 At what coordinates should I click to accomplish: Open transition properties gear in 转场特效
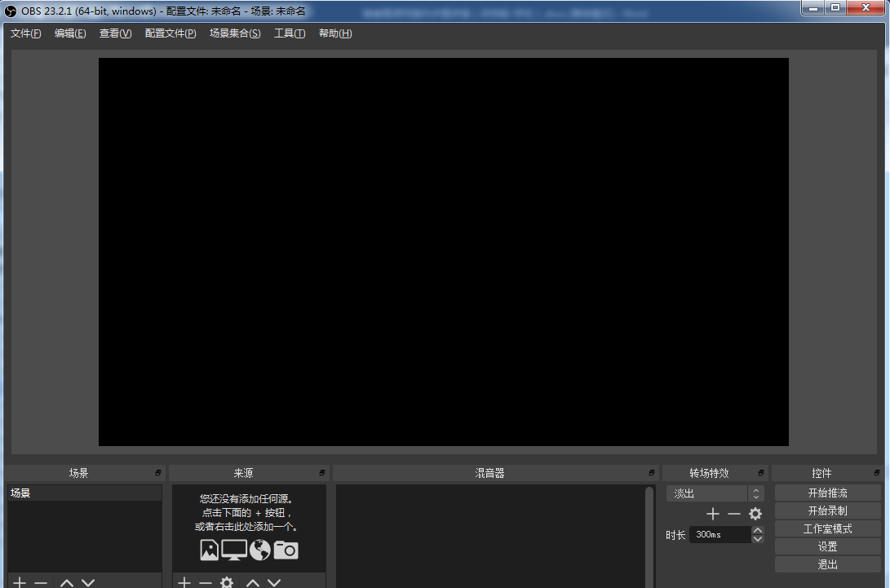point(755,514)
